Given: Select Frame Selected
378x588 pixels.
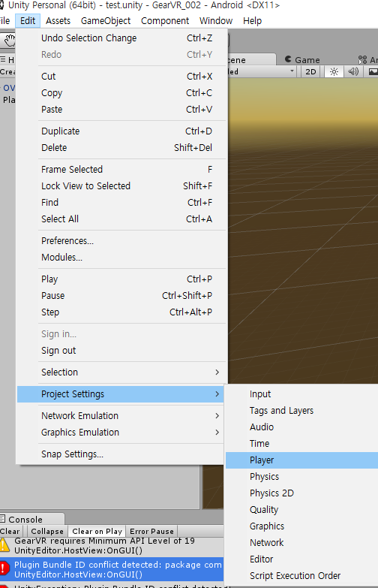Looking at the screenshot, I should (x=121, y=169).
